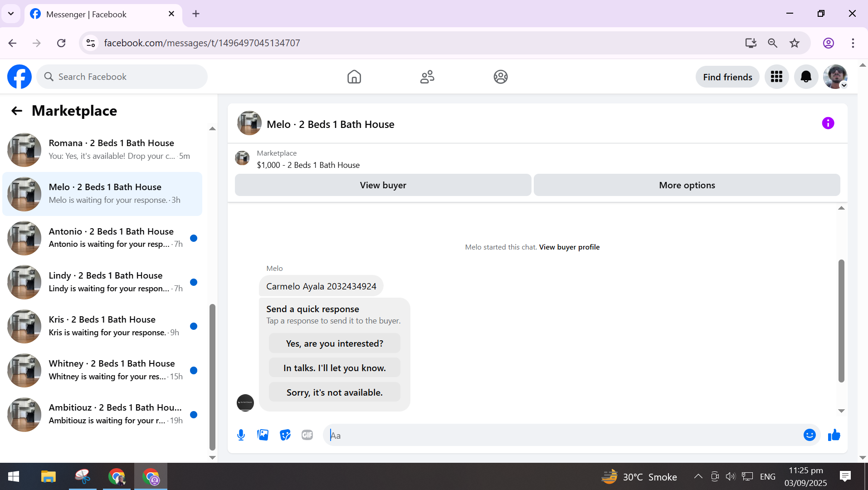Open the Friends icon in top navigation
868x490 pixels.
click(427, 77)
